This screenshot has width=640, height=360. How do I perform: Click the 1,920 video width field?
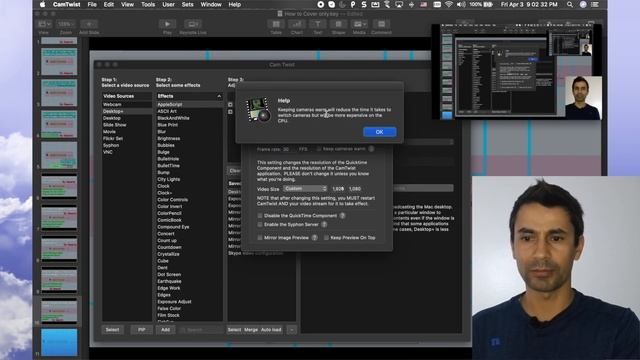tap(338, 189)
